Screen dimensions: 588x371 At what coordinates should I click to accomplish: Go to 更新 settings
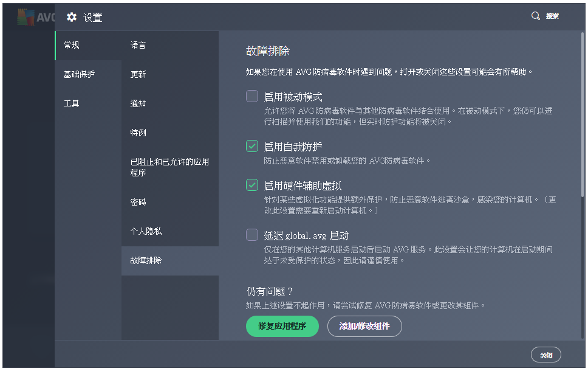coord(138,74)
